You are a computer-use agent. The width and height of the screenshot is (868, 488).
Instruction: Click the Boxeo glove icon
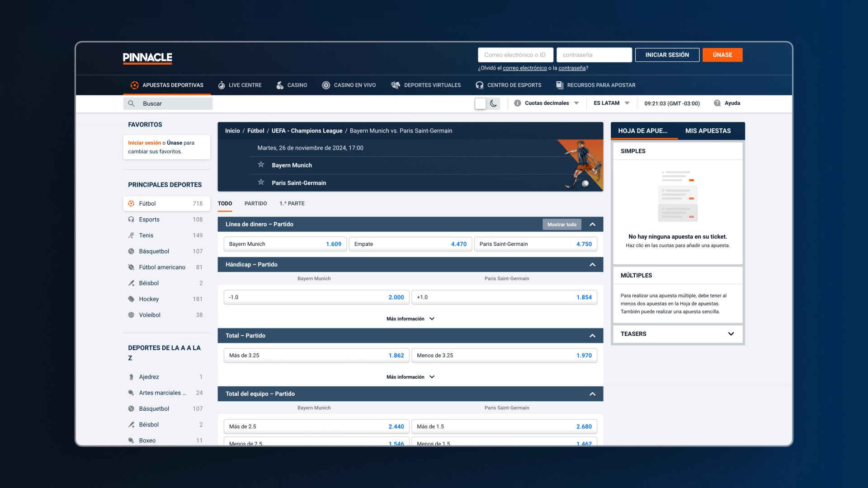[131, 441]
